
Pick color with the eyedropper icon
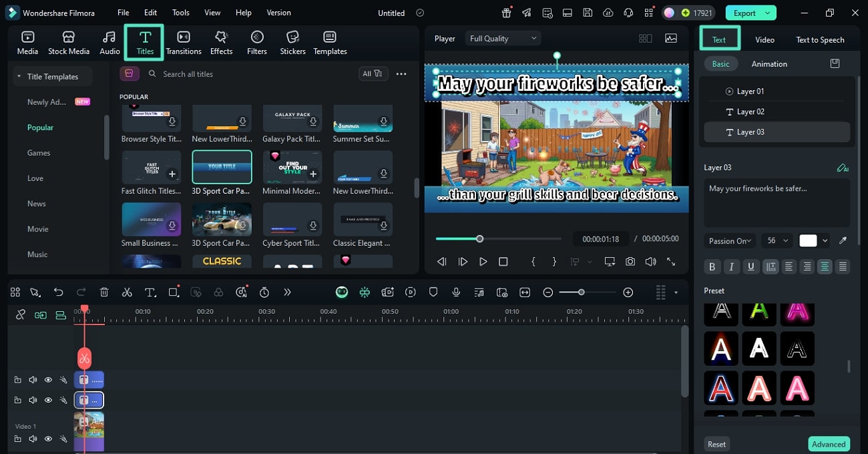click(843, 240)
